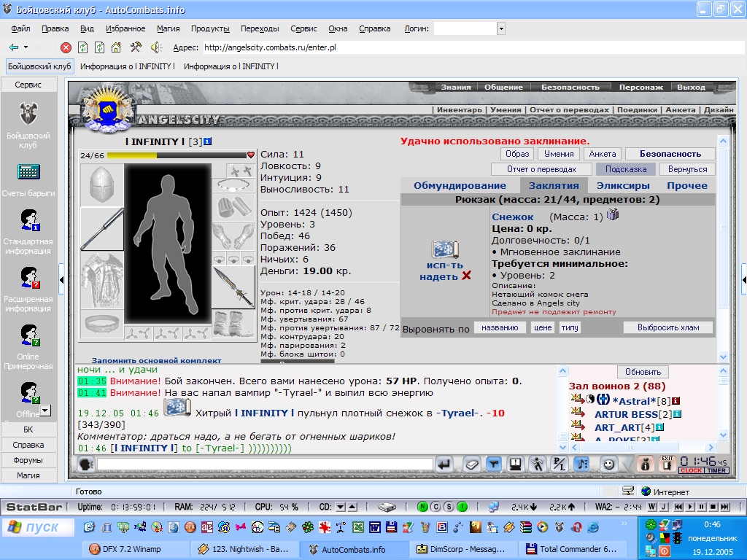Open the Магия menu
Viewport: 747px width, 560px height.
(169, 28)
